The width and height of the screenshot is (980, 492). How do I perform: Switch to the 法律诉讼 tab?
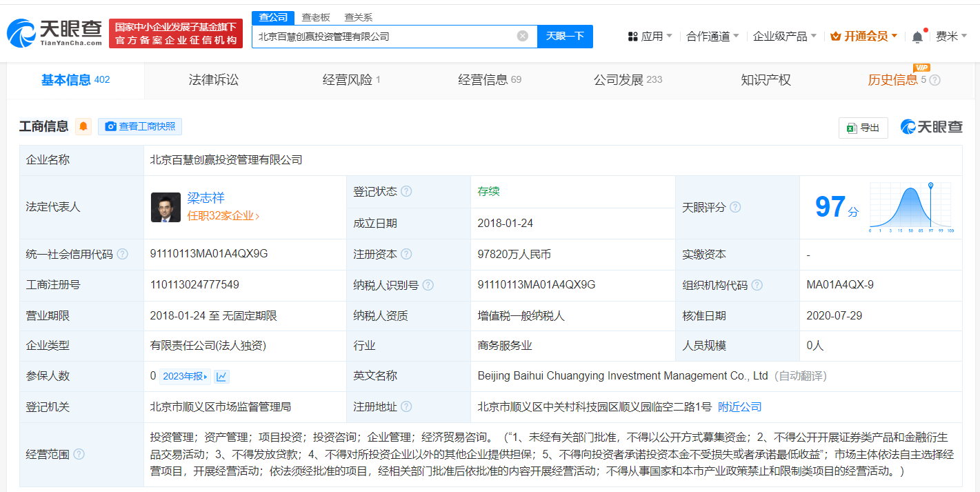pos(214,80)
